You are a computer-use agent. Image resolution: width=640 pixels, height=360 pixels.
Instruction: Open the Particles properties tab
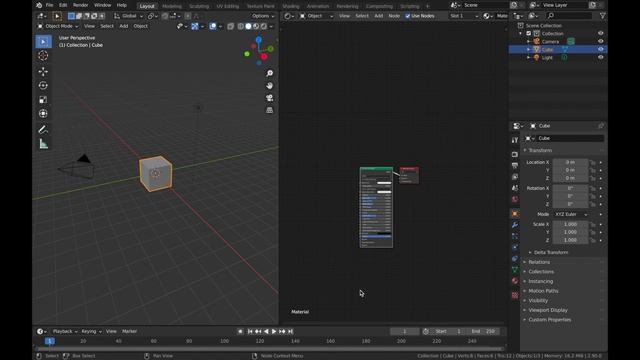tap(515, 236)
